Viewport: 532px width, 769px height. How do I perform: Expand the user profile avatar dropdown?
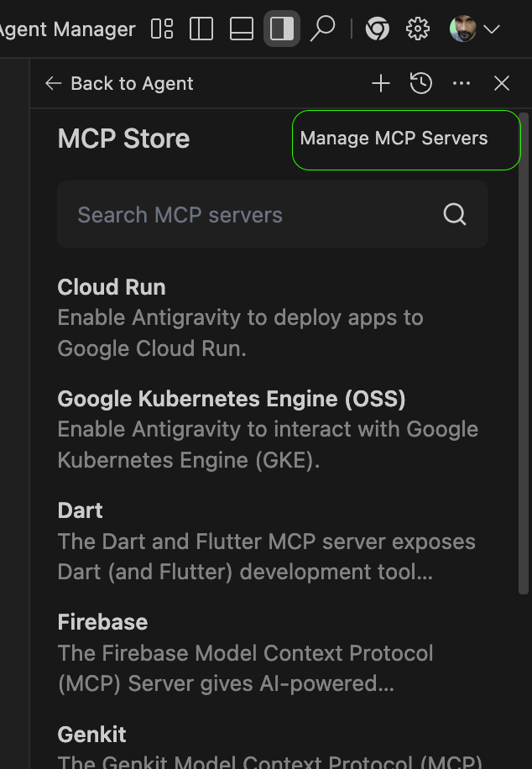point(474,29)
